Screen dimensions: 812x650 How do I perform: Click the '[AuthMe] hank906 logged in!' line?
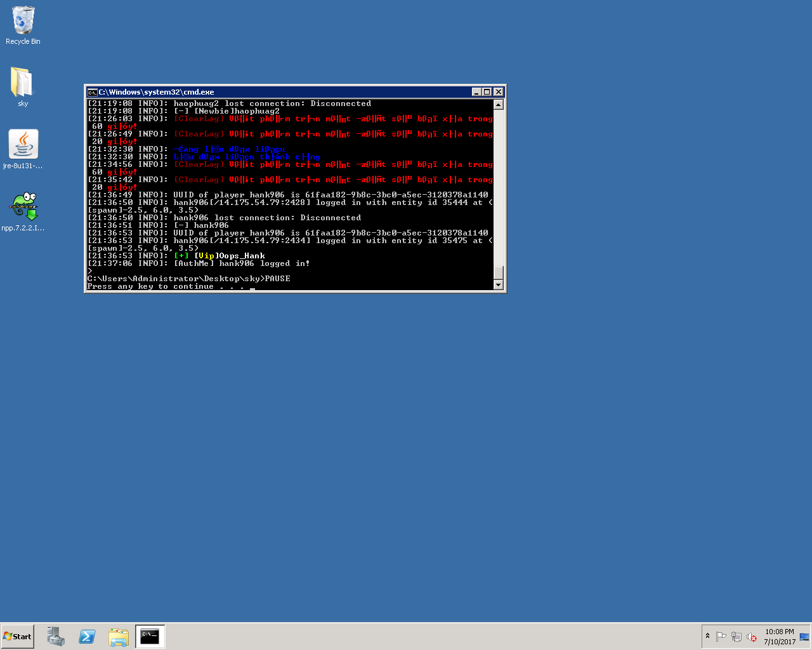click(199, 263)
